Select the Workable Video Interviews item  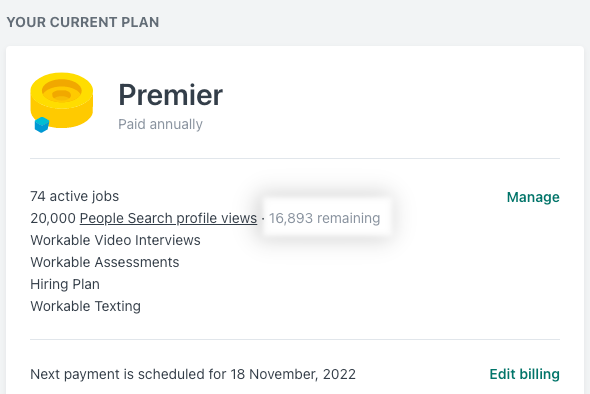coord(115,240)
